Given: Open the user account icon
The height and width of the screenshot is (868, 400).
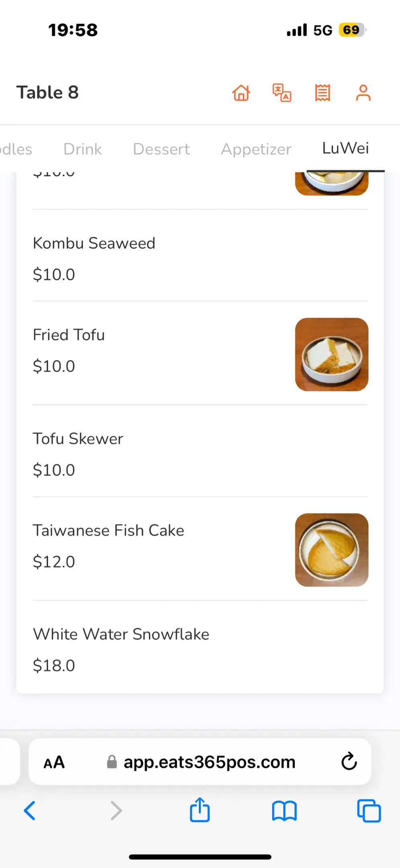Looking at the screenshot, I should click(x=363, y=93).
